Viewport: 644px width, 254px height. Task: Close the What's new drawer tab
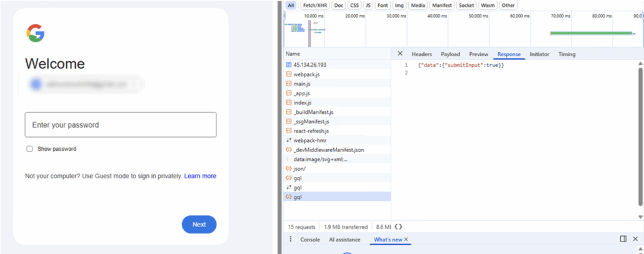[x=406, y=240]
